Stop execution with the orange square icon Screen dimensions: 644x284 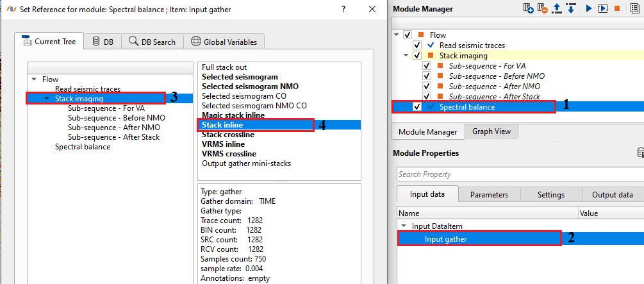617,8
